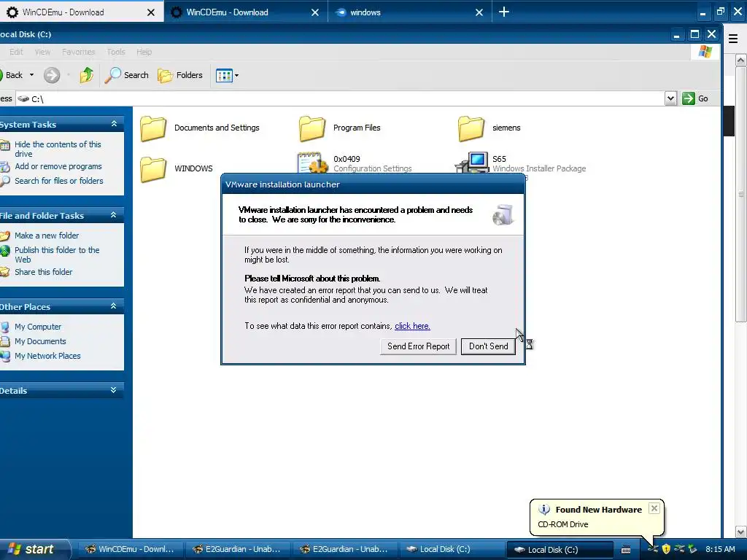Click the Make a new folder icon

[5, 236]
